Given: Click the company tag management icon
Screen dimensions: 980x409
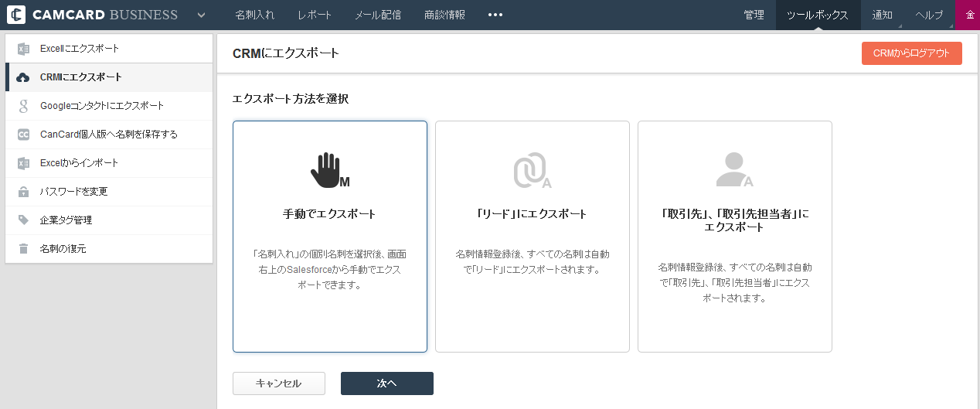Looking at the screenshot, I should (23, 220).
